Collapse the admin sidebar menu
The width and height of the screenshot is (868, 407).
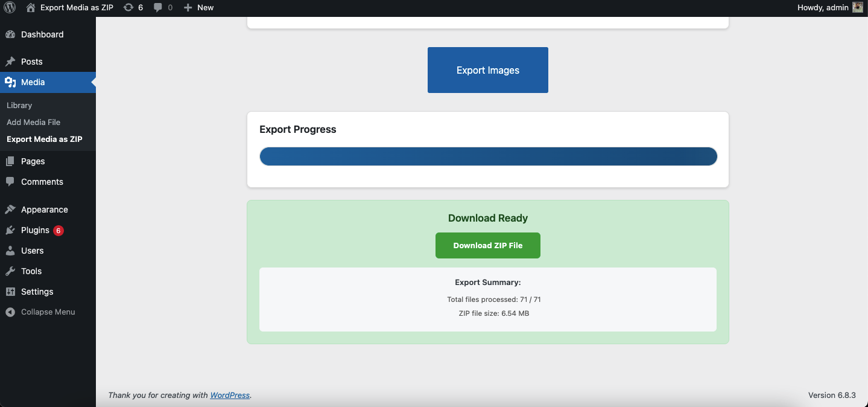[40, 312]
